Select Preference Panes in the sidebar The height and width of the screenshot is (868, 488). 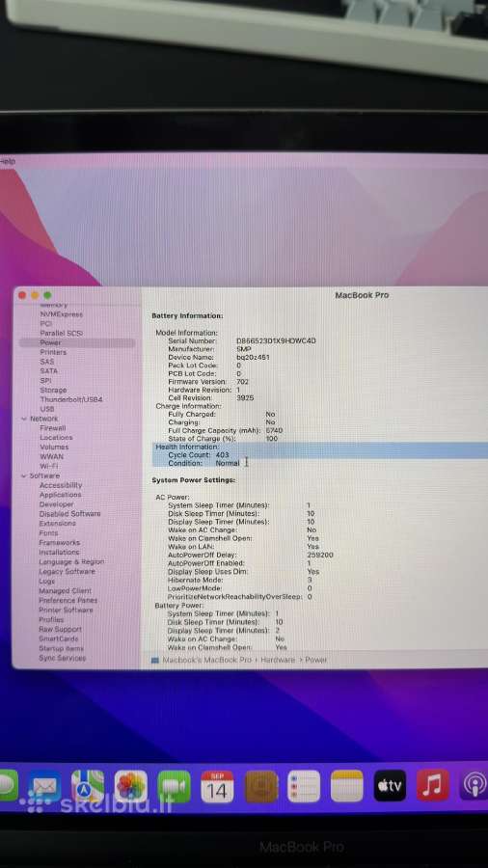tap(68, 600)
